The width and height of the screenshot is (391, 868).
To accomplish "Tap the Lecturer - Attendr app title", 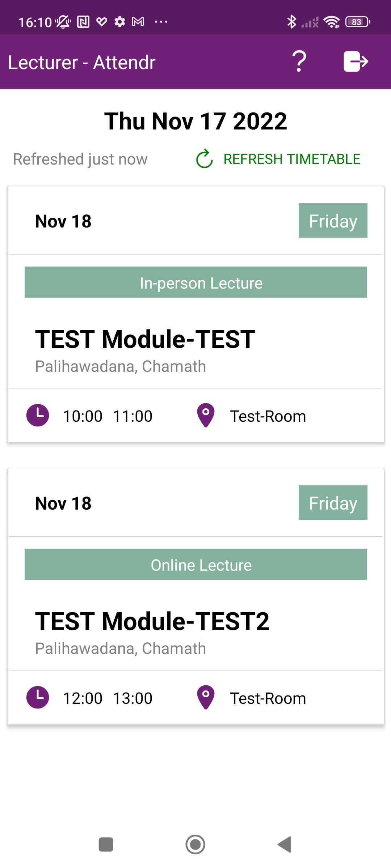I will coord(82,63).
